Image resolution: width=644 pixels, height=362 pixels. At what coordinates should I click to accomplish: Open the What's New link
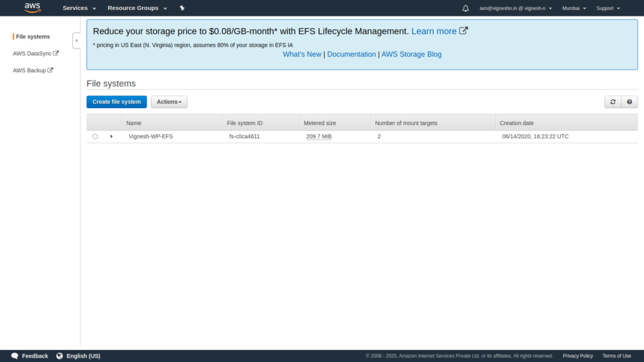pyautogui.click(x=302, y=54)
